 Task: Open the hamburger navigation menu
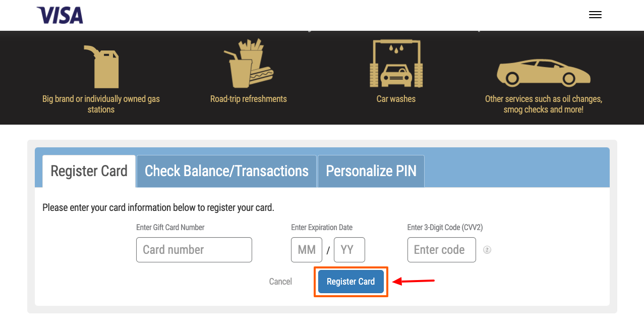(595, 15)
